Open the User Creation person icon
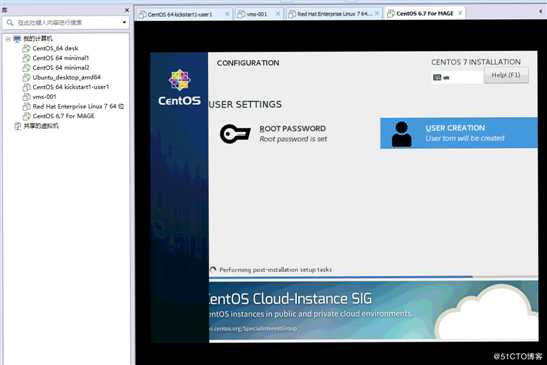The height and width of the screenshot is (365, 547). pyautogui.click(x=402, y=134)
